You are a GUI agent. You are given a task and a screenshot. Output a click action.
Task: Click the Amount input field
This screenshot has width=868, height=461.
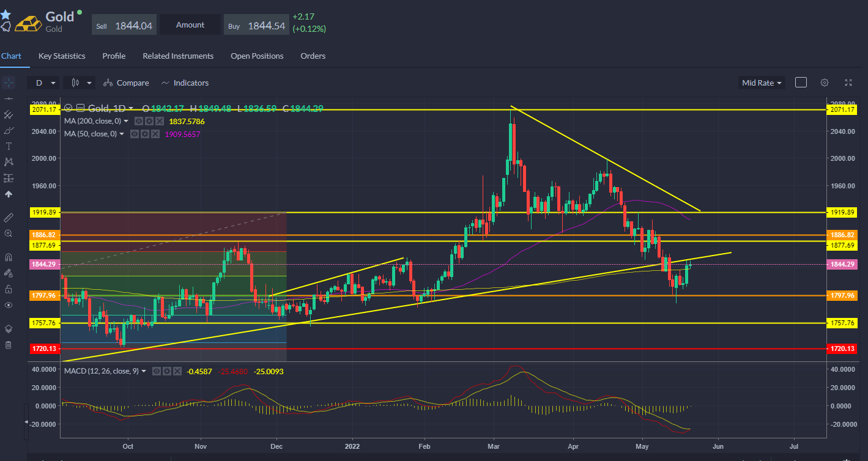pyautogui.click(x=190, y=25)
